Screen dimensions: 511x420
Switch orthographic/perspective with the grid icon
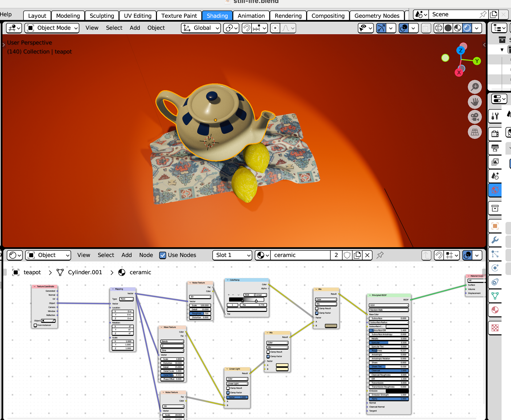click(x=475, y=132)
